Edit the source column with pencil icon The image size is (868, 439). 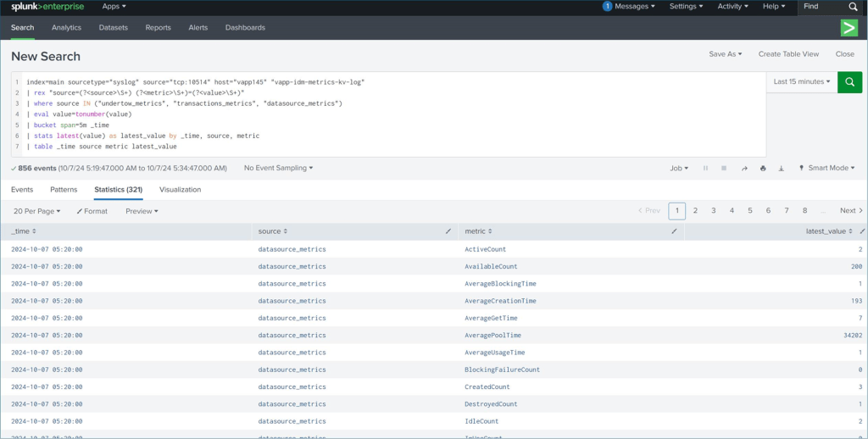[x=448, y=231]
